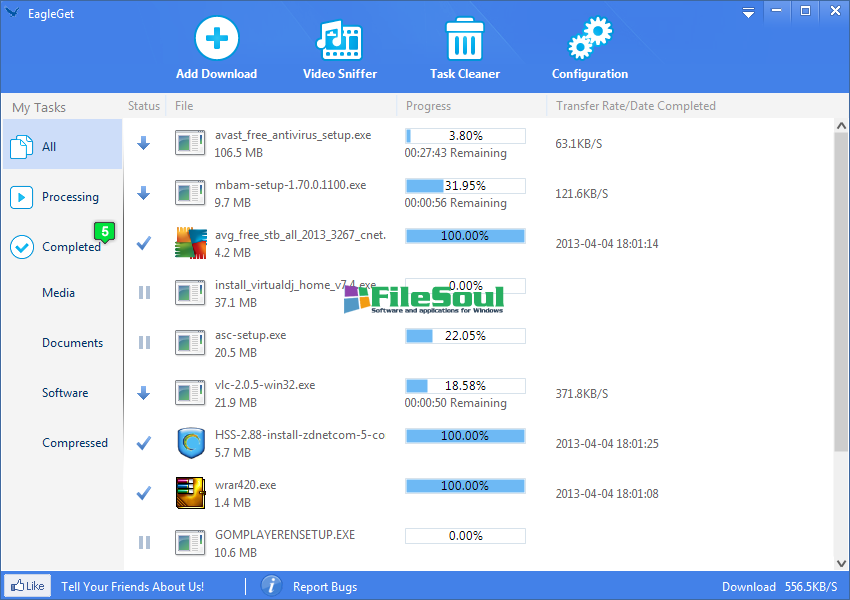Resume paused asc-setup.exe via pause icon
Image resolution: width=850 pixels, height=600 pixels.
click(x=144, y=343)
